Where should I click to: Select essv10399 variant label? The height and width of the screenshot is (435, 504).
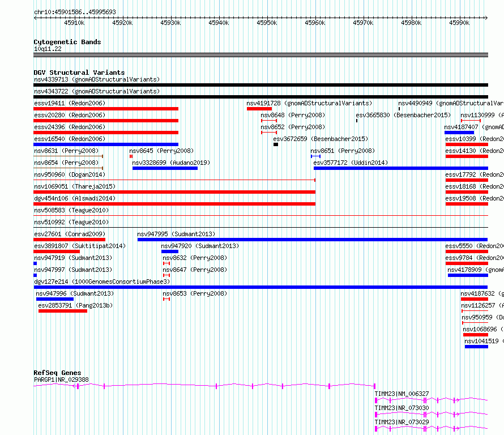(x=475, y=139)
